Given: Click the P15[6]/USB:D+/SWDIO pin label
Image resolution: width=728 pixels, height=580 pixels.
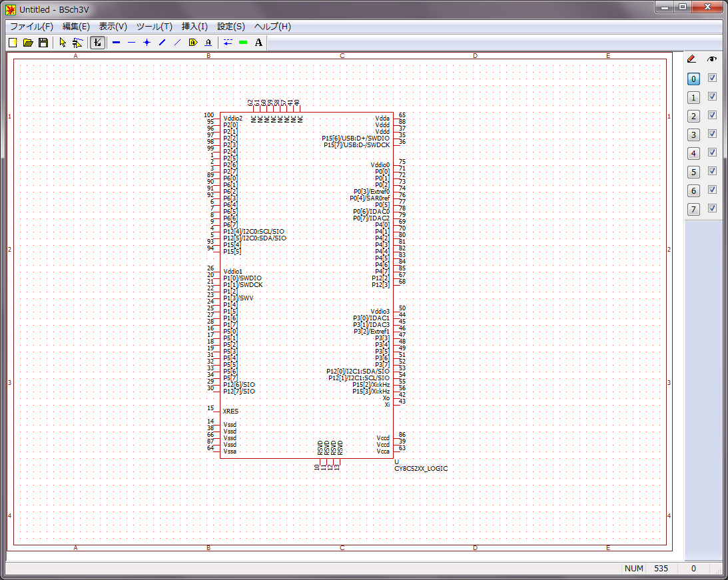Looking at the screenshot, I should (356, 139).
